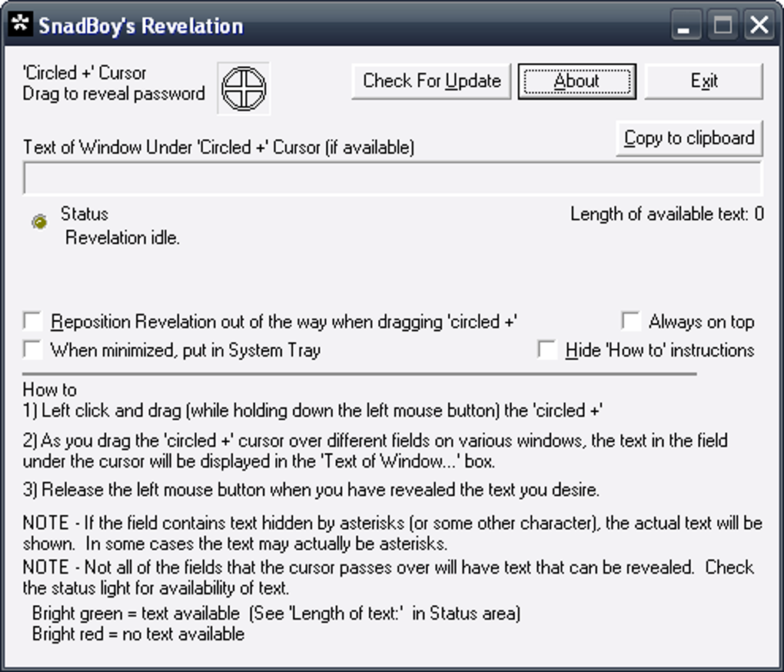Close the Revelation window
784x672 pixels.
(x=759, y=25)
